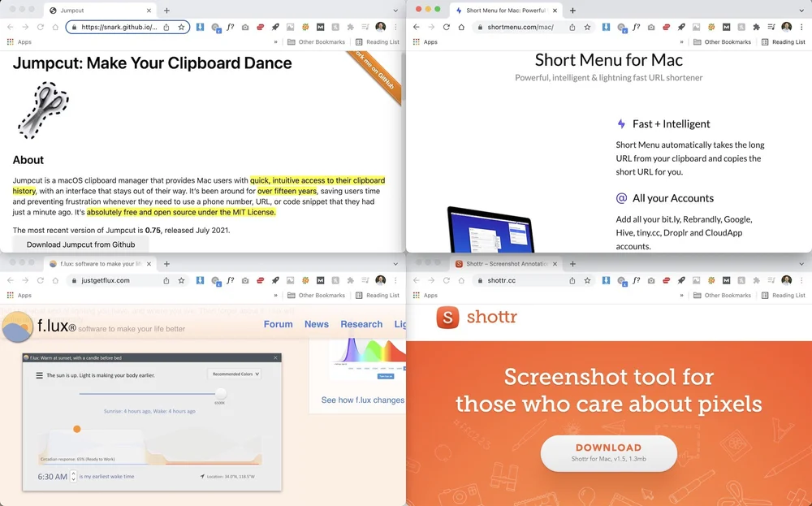Click the Apps grid icon in Jumpcut window
Image resolution: width=812 pixels, height=506 pixels.
pyautogui.click(x=10, y=42)
